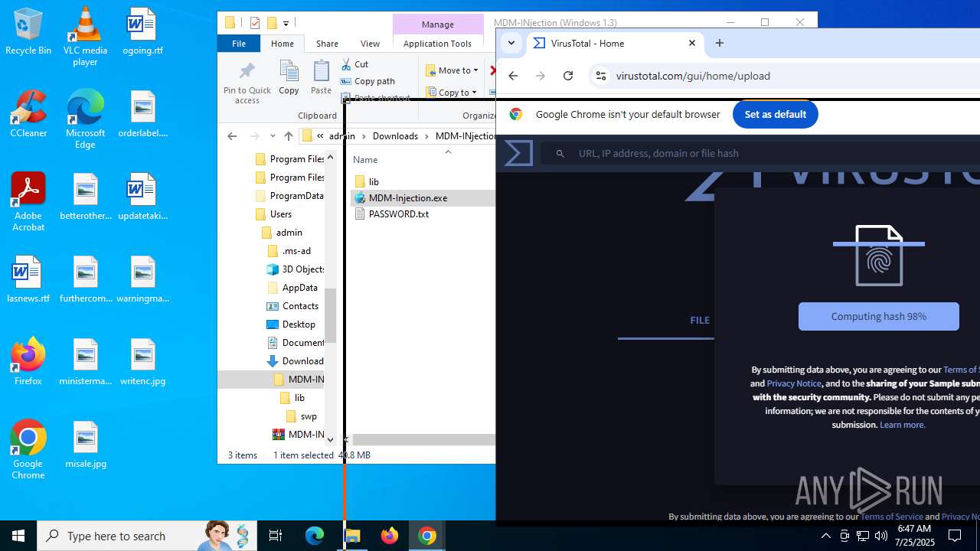Screen dimensions: 980x551
Task: Click Learn more link on VirusTotal
Action: click(903, 425)
